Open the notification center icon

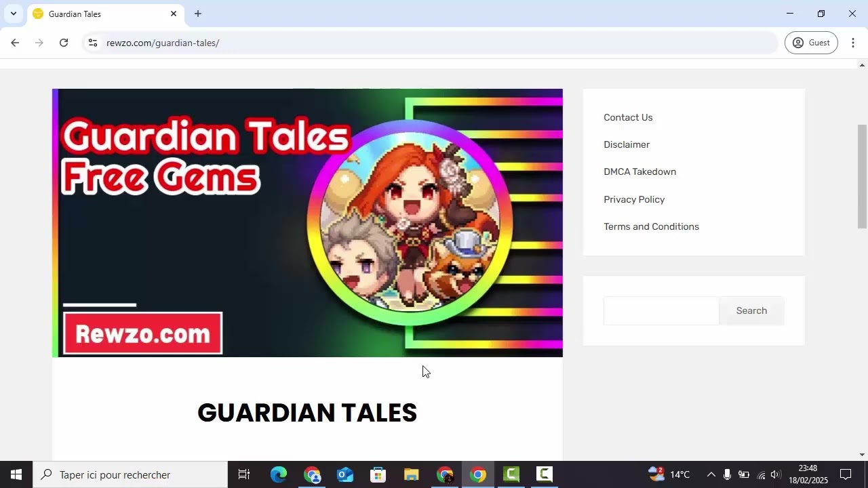point(846,474)
